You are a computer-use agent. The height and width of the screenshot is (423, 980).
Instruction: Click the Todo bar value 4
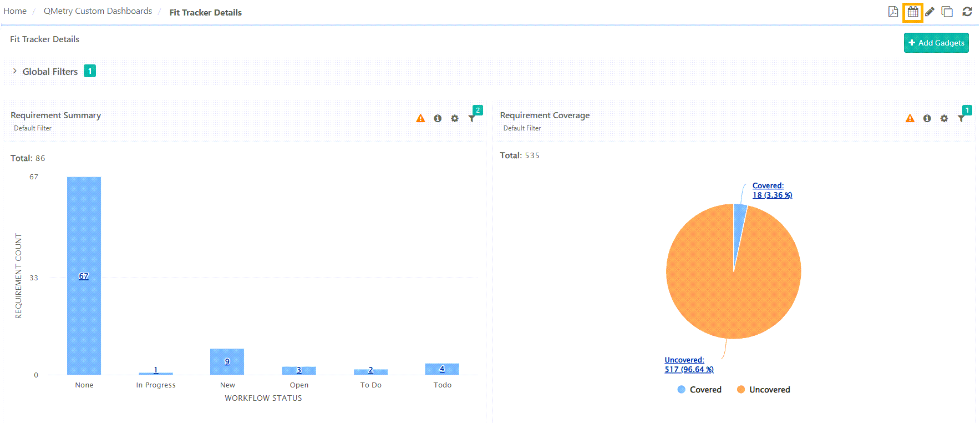(x=442, y=369)
